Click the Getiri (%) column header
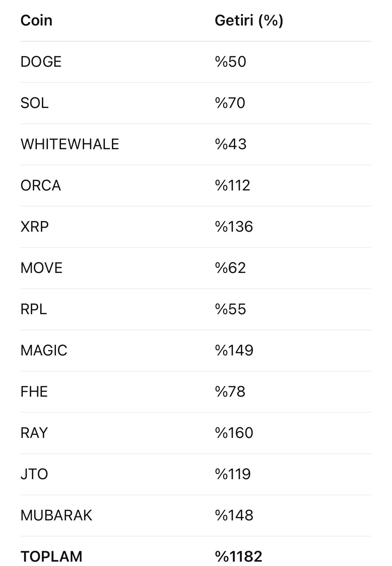This screenshot has width=392, height=566. coord(249,20)
